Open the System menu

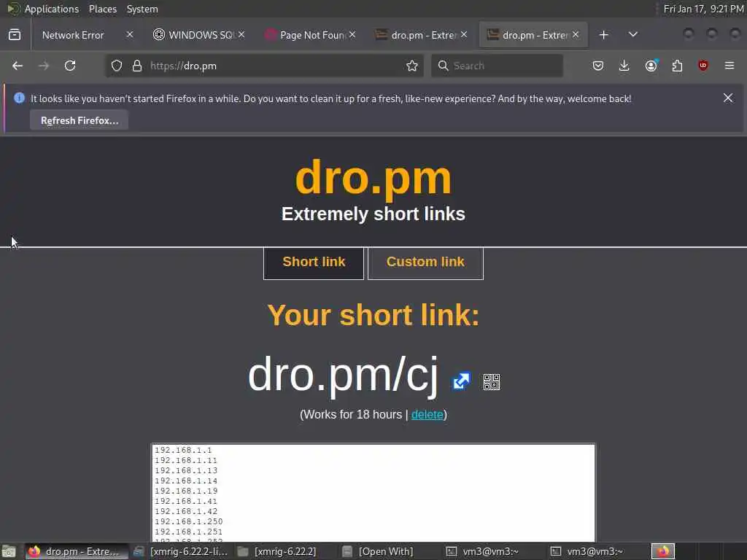[142, 9]
